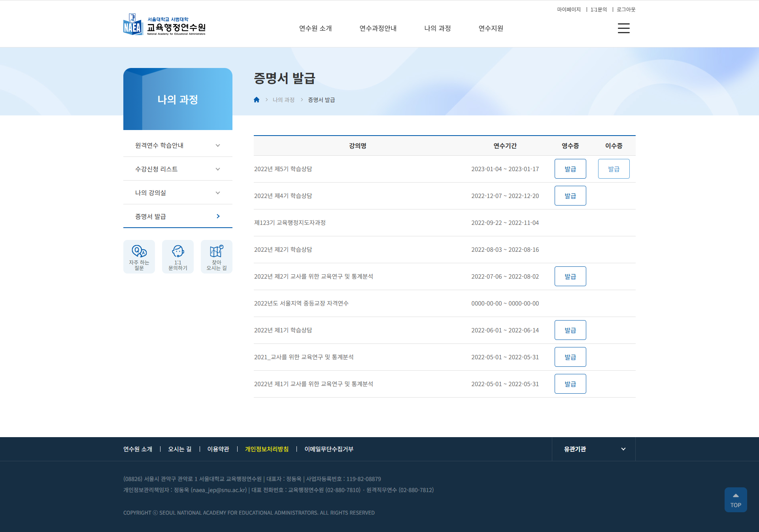Image resolution: width=759 pixels, height=532 pixels.
Task: Click 나의 과정 breadcrumb link
Action: point(283,100)
